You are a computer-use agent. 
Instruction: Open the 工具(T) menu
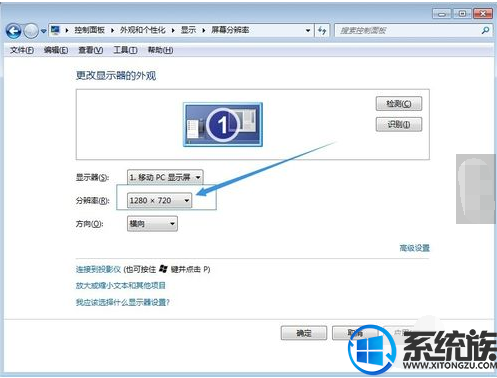tap(125, 50)
